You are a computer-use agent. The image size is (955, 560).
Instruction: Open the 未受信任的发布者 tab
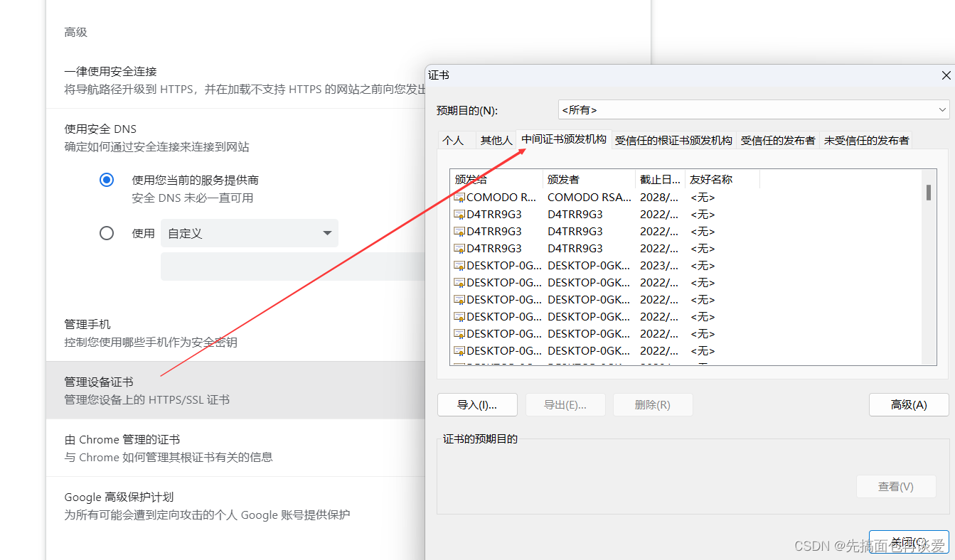click(866, 141)
